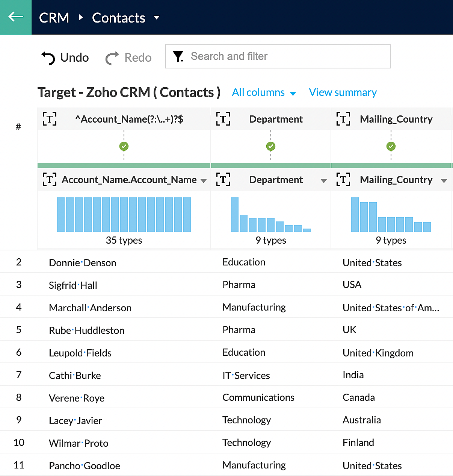The height and width of the screenshot is (476, 453).
Task: Open source Mailing_Country column dropdown arrow
Action: coord(444,181)
